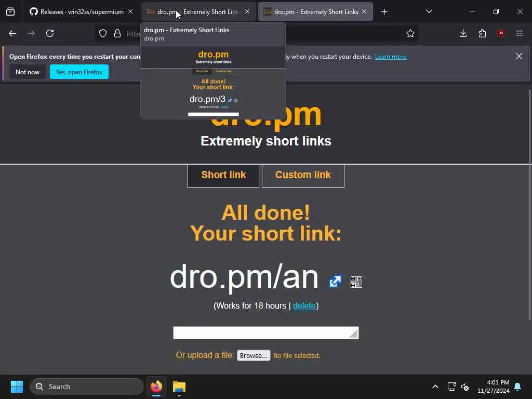Open File Explorer from the taskbar

click(x=179, y=387)
